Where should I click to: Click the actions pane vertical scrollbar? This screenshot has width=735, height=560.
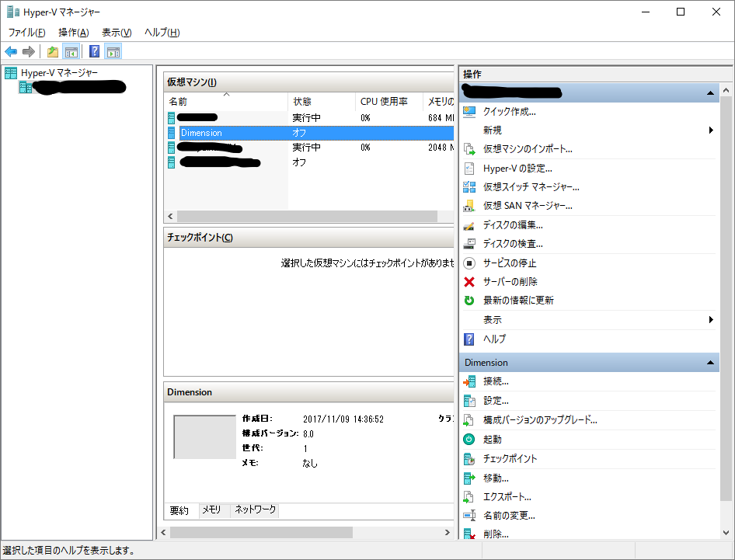(x=726, y=299)
